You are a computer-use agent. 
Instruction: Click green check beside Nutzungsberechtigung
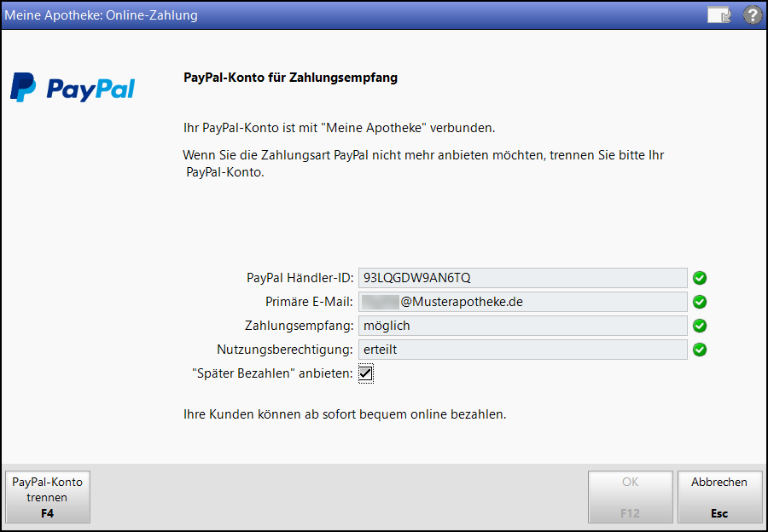tap(700, 350)
